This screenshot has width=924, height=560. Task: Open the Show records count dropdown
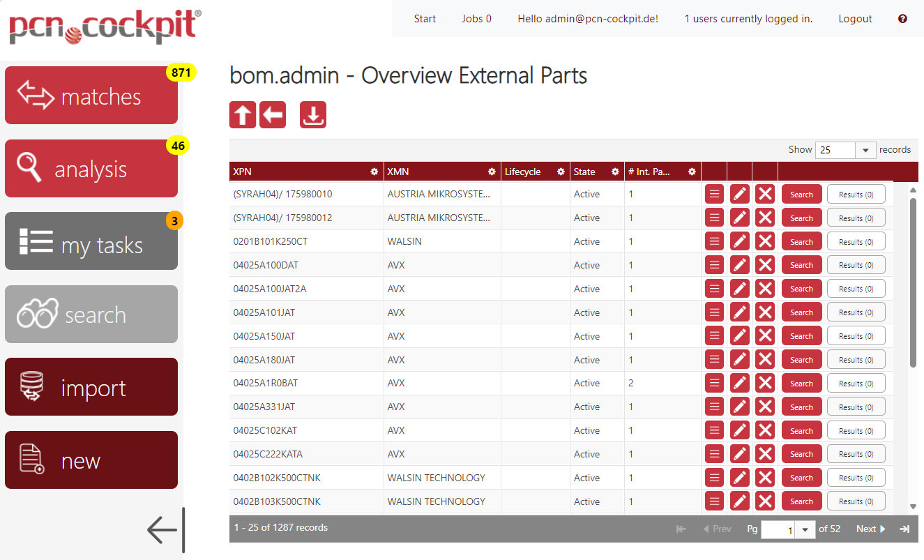(865, 149)
